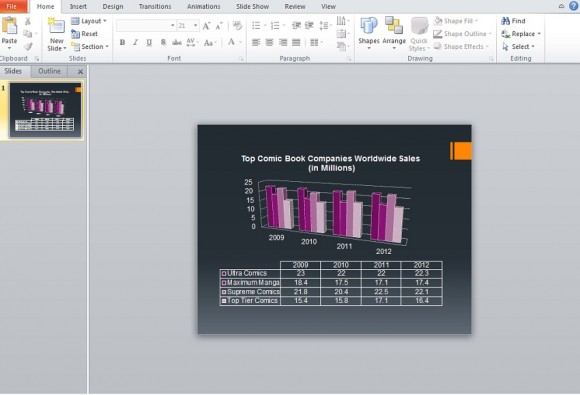
Task: Open the Shapes gallery
Action: point(369,34)
